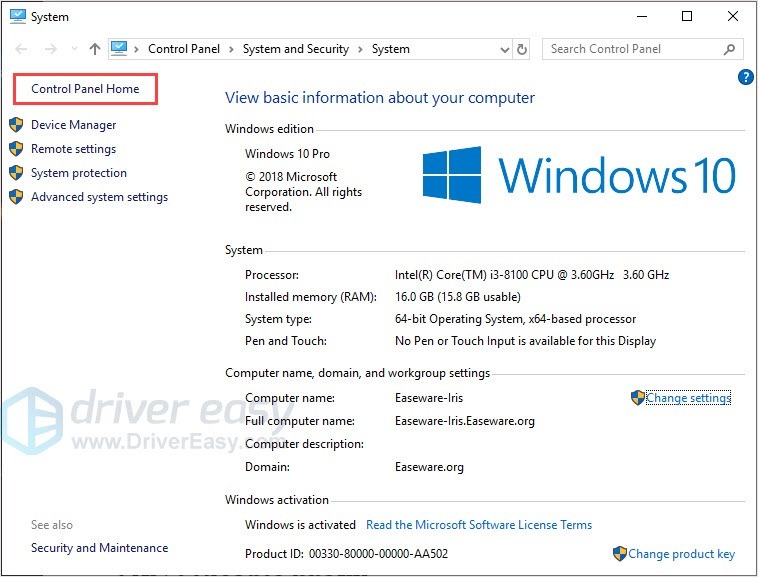Viewport: 758px width, 577px height.
Task: Open help with blue question mark
Action: pos(745,77)
